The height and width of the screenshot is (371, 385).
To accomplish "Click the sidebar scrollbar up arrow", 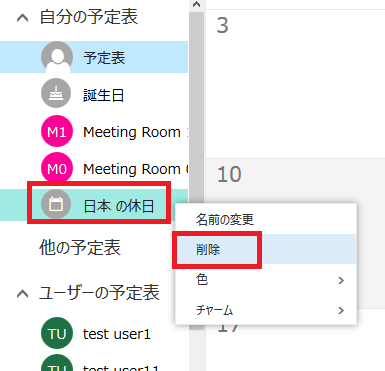I will coord(197,5).
